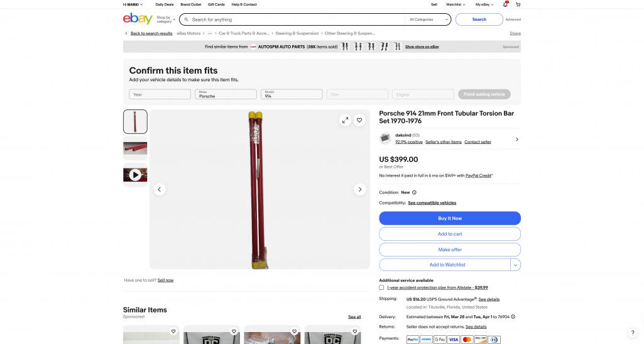Click Share link near breadcrumbs
644x344 pixels.
[515, 33]
